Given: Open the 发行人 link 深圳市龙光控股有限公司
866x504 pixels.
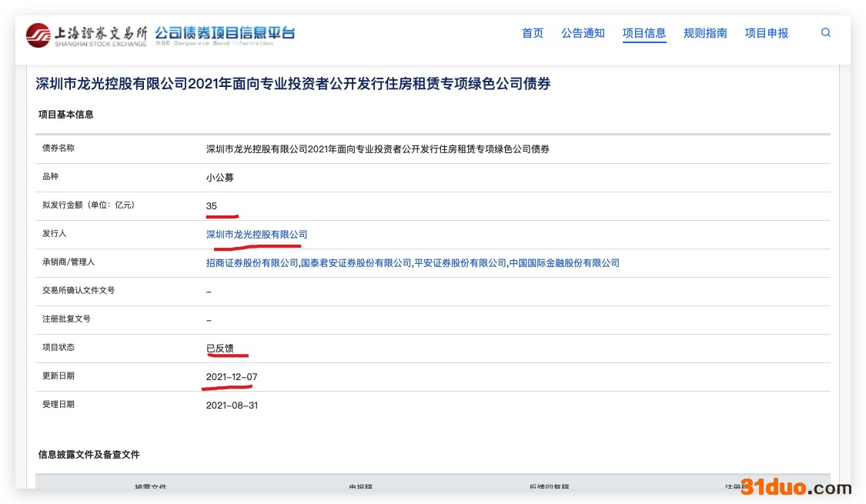Looking at the screenshot, I should (256, 234).
